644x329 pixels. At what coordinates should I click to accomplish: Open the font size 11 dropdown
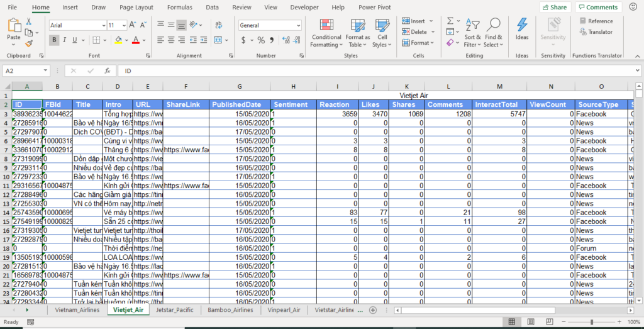tap(124, 25)
